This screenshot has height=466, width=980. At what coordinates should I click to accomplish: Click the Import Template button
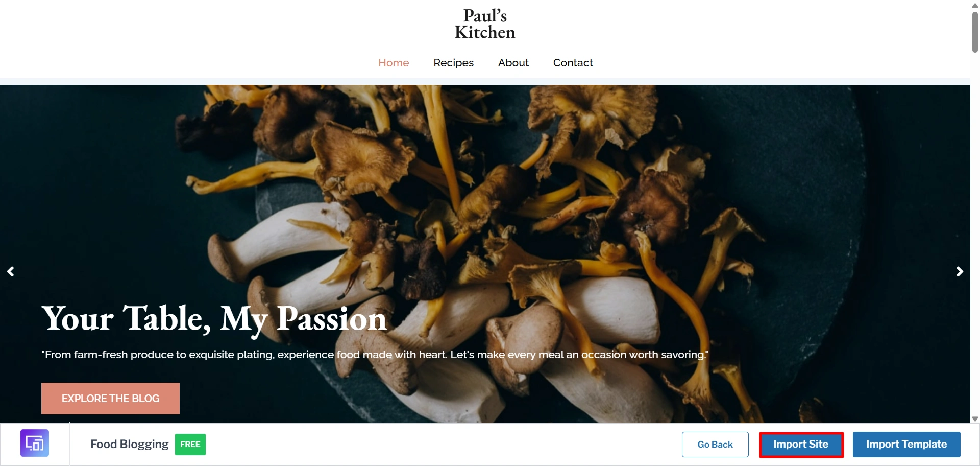click(906, 445)
